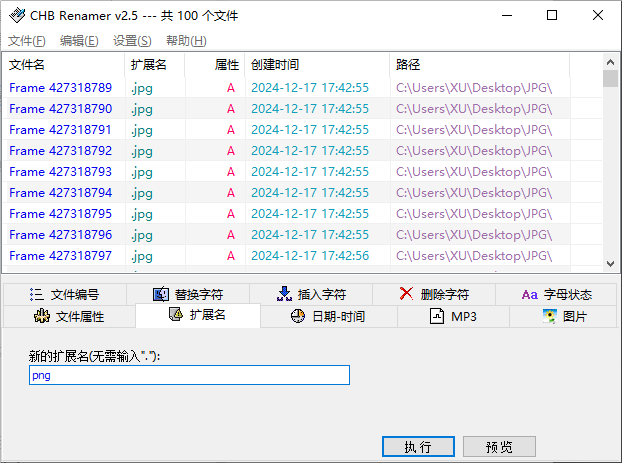Click the 文件编号 tab list icon
This screenshot has width=622, height=463.
(x=36, y=294)
